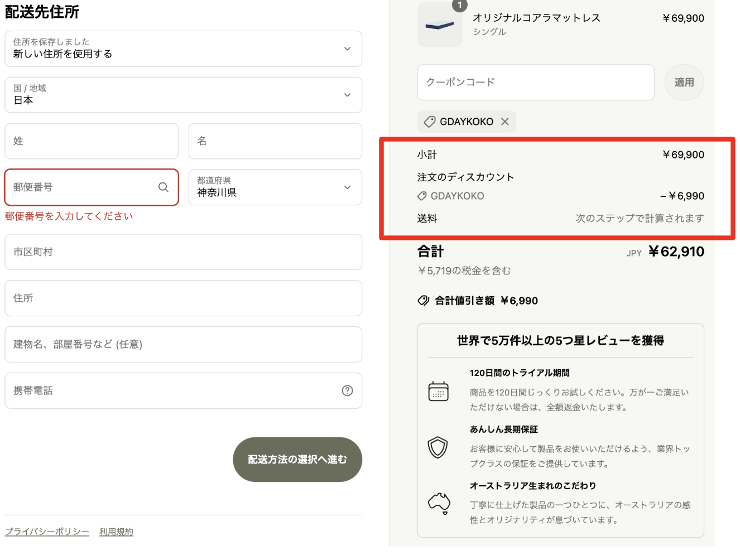
Task: Click the 世界で5万件以上の5つ星レビューを獲得 heading
Action: click(x=560, y=340)
